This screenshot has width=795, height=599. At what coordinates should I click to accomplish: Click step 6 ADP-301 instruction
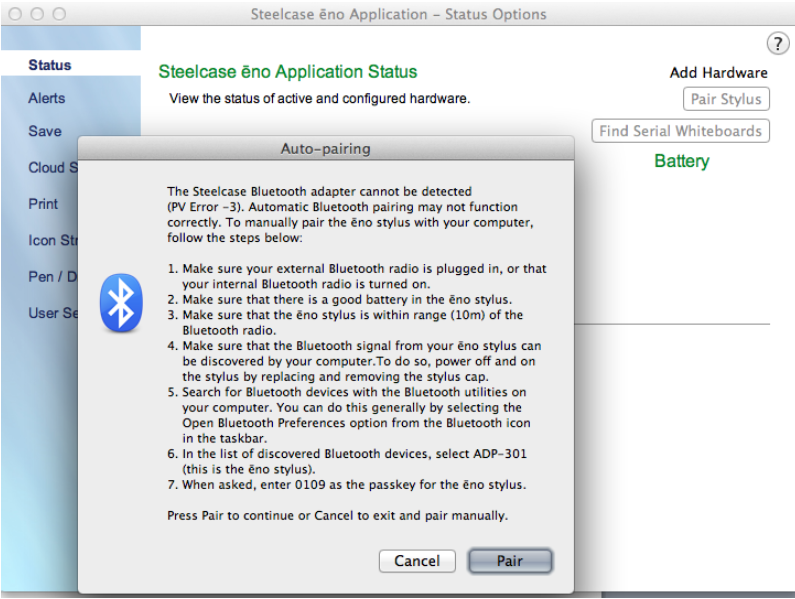pos(347,462)
